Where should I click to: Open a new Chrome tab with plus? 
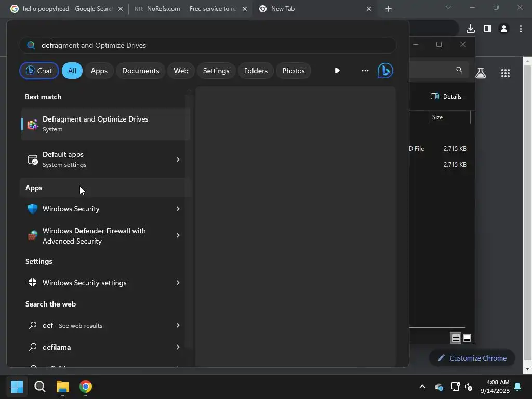click(x=389, y=9)
